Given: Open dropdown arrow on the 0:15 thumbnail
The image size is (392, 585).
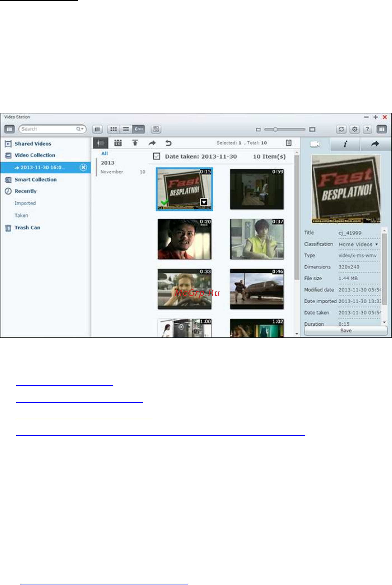Looking at the screenshot, I should pyautogui.click(x=204, y=202).
